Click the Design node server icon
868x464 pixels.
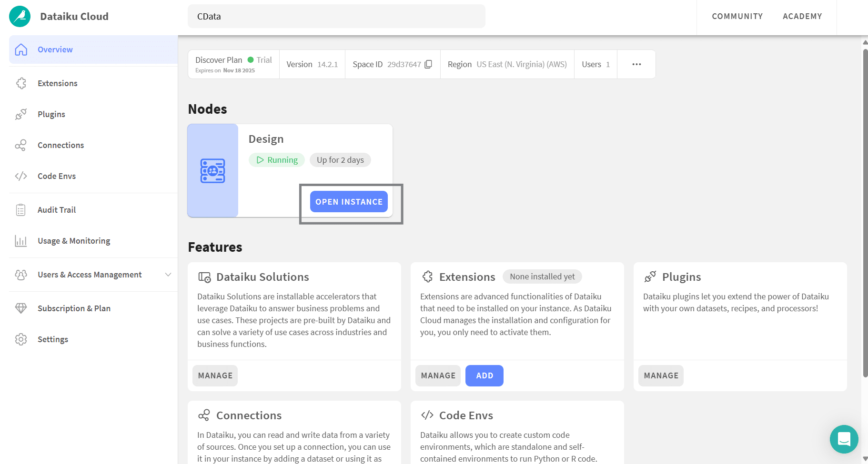point(212,171)
